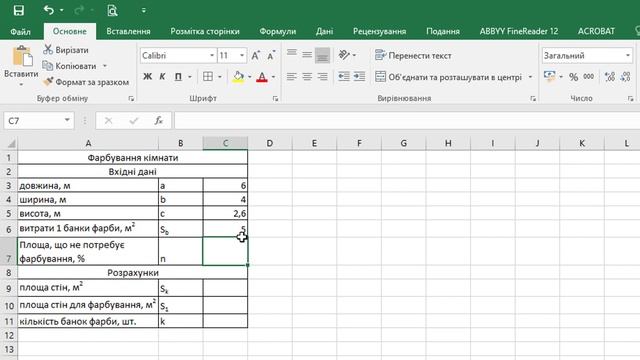Viewport: 640px width, 360px height.
Task: Open the Шрифт dialog launcher
Action: 276,98
